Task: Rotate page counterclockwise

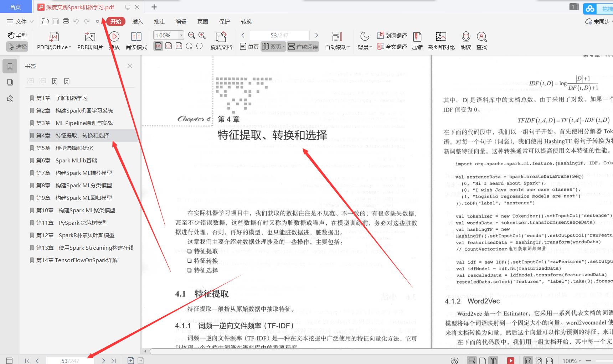Action: (x=200, y=46)
